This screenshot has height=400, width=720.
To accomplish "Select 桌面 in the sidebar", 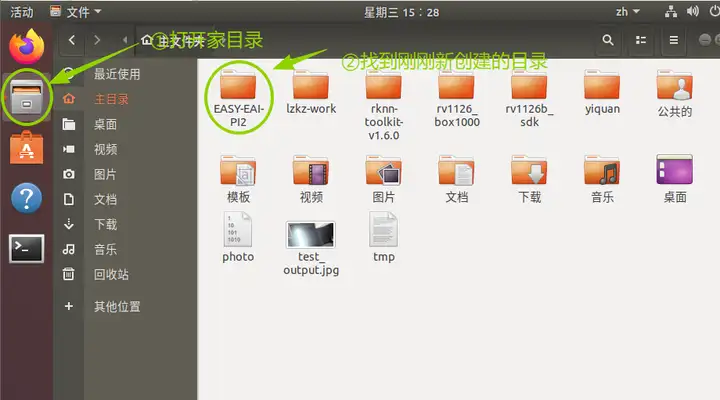I will [x=105, y=124].
